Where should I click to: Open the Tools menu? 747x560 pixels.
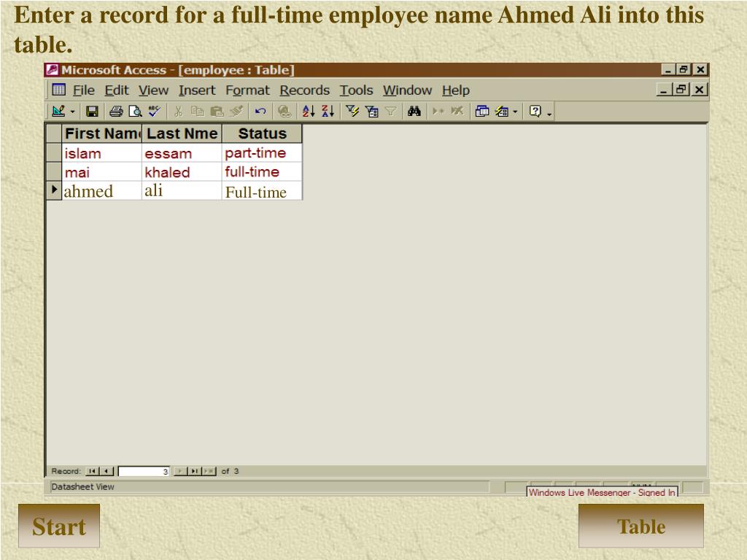point(356,90)
